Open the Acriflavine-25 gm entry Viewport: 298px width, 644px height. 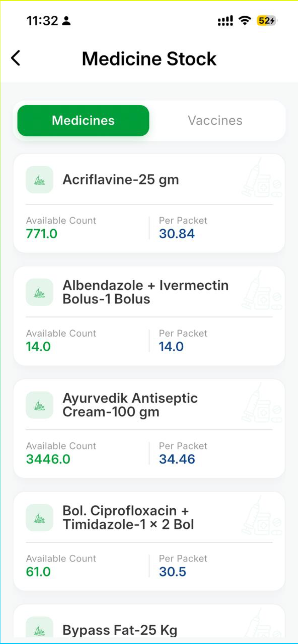149,203
